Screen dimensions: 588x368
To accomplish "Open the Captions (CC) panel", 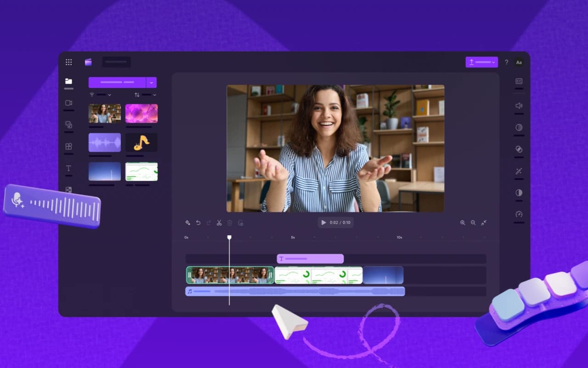I will click(519, 81).
